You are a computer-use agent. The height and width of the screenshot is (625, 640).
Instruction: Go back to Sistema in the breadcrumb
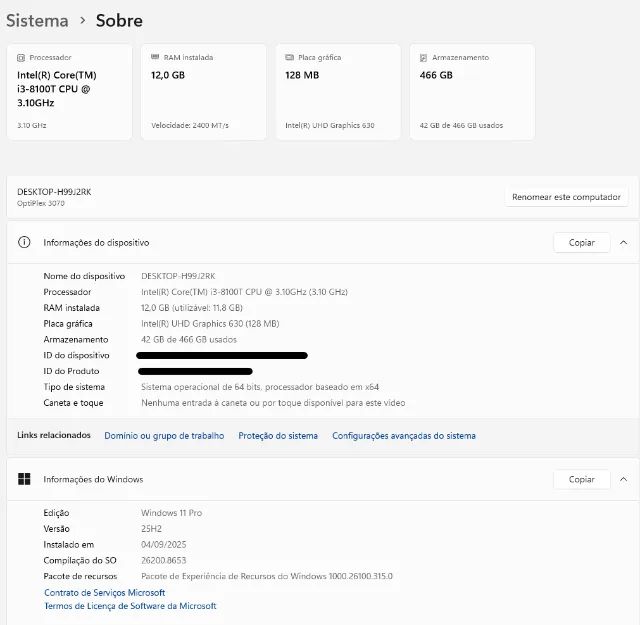point(37,20)
